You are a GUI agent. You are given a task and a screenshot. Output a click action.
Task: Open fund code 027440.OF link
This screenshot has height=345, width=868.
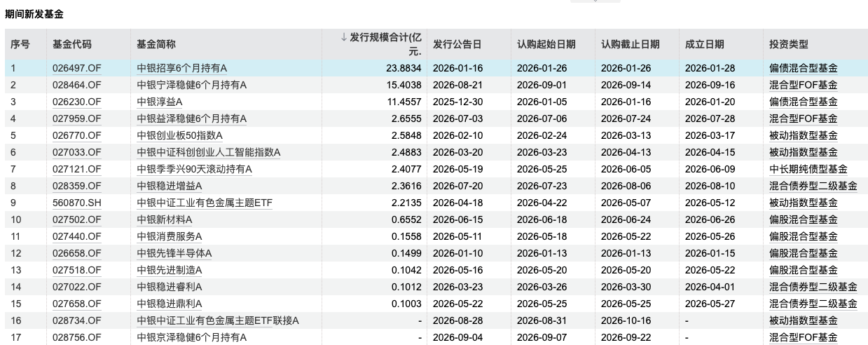[x=76, y=236]
